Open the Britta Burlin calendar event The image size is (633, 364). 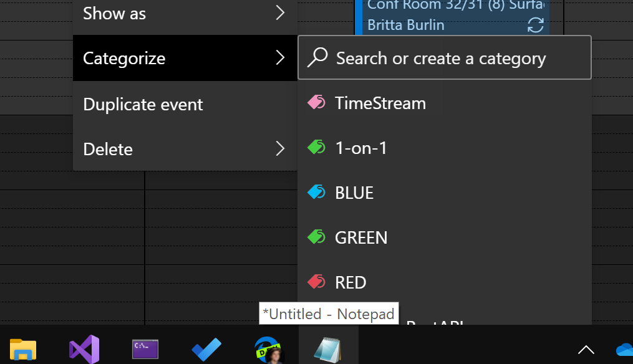point(452,17)
